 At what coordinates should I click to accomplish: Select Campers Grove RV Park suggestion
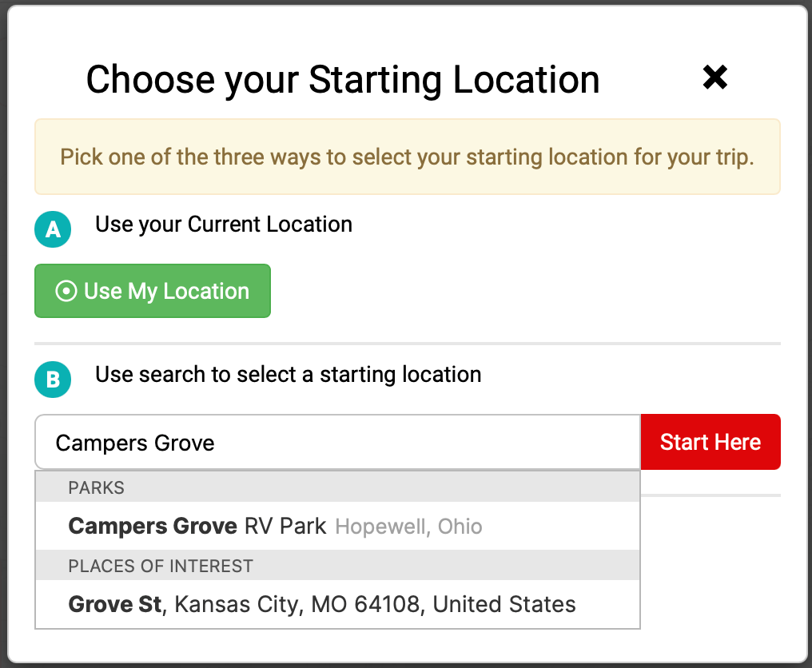coord(275,526)
